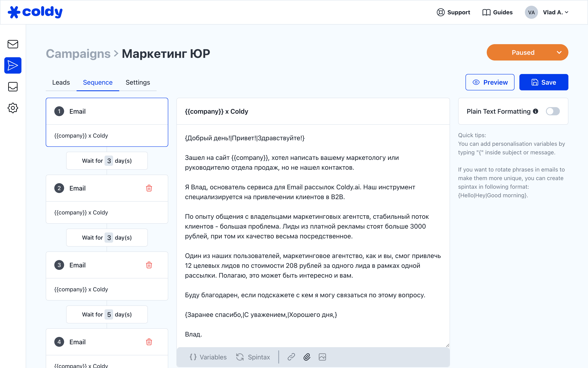Viewport: 588px width, 368px height.
Task: Open the inbox tray sidebar icon
Action: (x=13, y=87)
